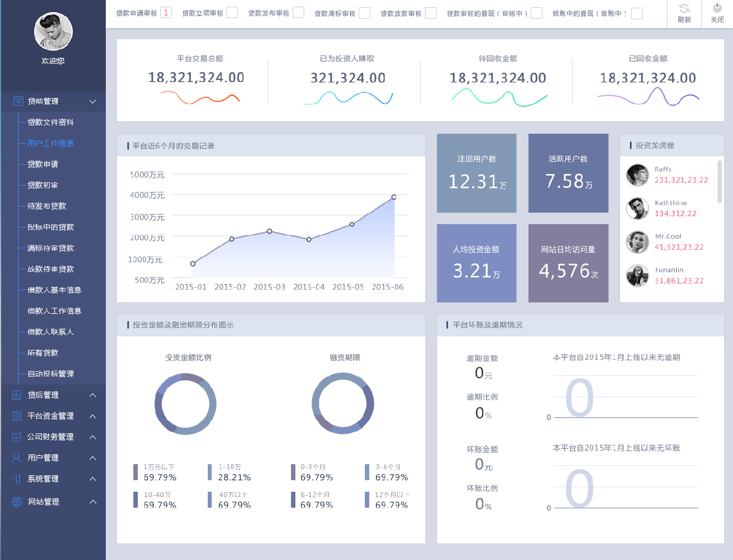Click Raffe's amount 231,321,23.22

point(681,180)
